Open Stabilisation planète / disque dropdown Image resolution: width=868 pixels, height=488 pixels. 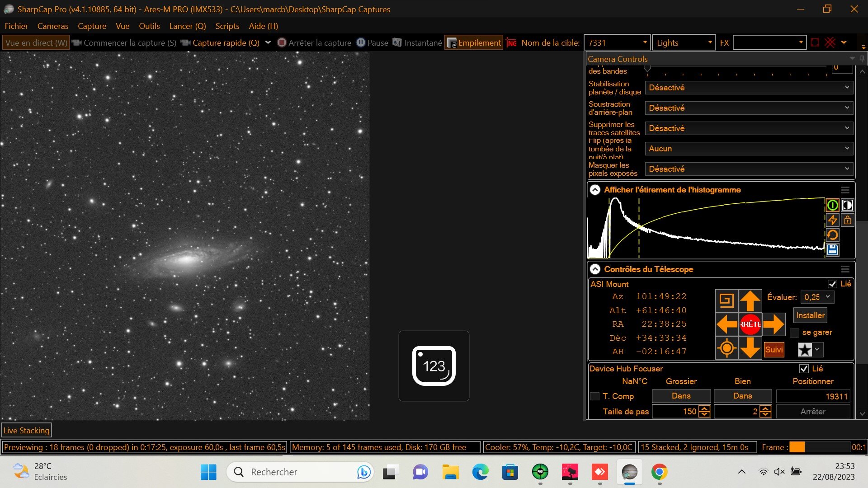[x=749, y=88]
